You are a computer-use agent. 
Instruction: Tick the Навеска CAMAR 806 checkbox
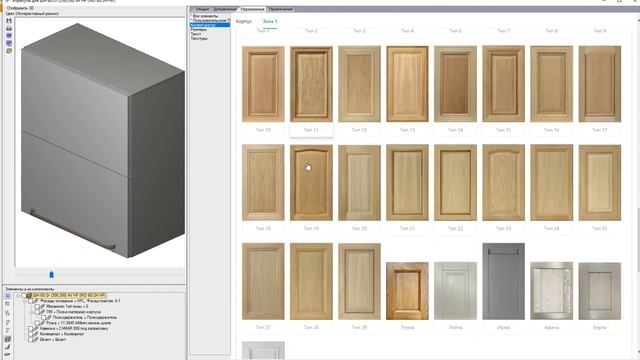[x=31, y=329]
